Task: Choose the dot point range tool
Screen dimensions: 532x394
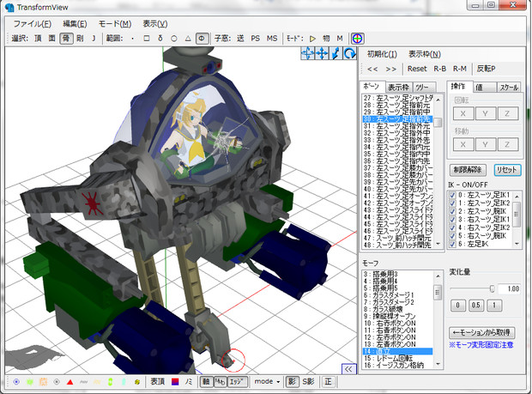Action: tap(132, 39)
